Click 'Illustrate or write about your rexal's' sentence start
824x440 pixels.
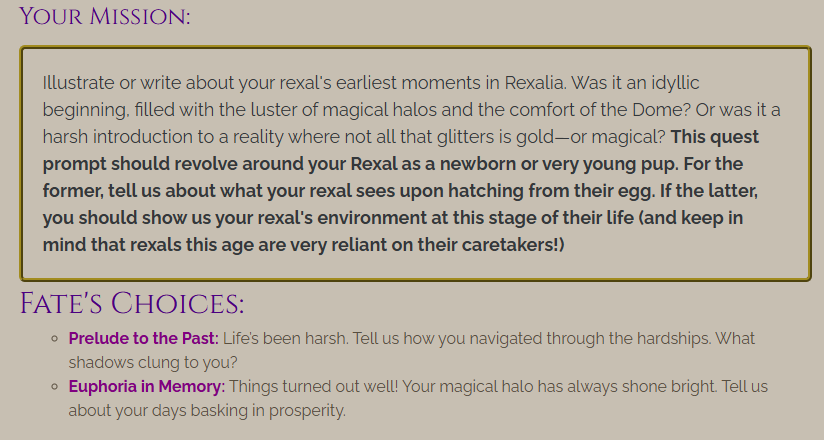pyautogui.click(x=187, y=83)
